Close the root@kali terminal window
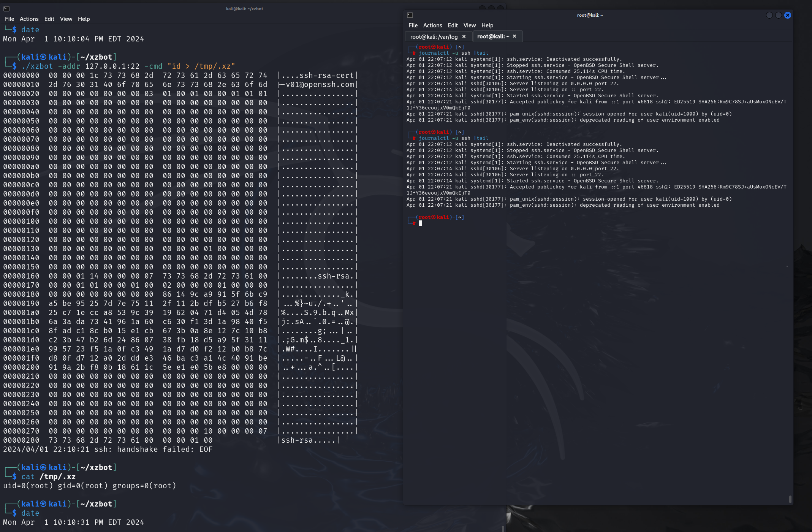 (788, 15)
